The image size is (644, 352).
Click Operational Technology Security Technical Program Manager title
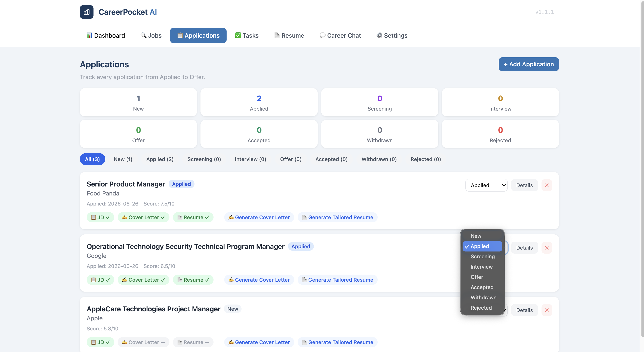point(185,247)
